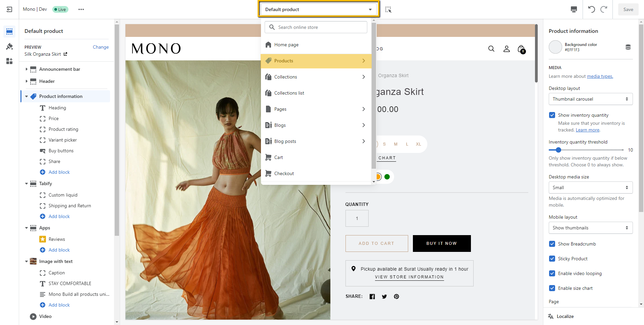Viewport: 644px width, 325px height.
Task: Click the Localize translate icon
Action: pos(551,316)
